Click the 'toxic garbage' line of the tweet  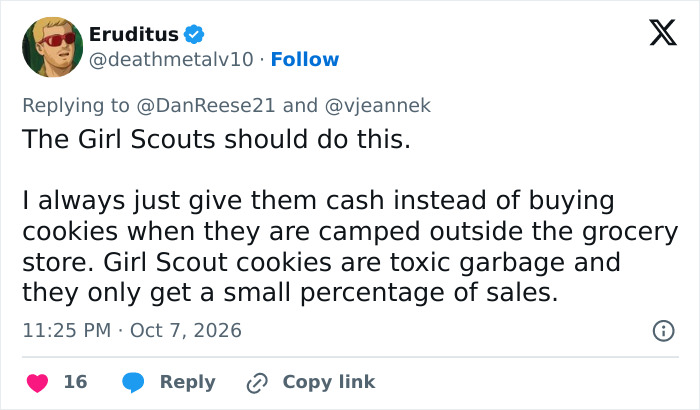pos(321,262)
